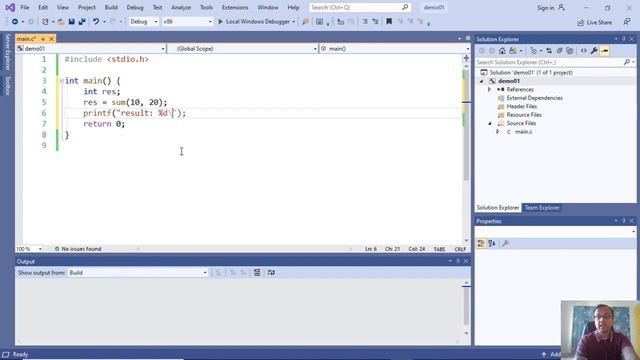Collapse the demo01 project node
This screenshot has width=640, height=360.
point(482,81)
